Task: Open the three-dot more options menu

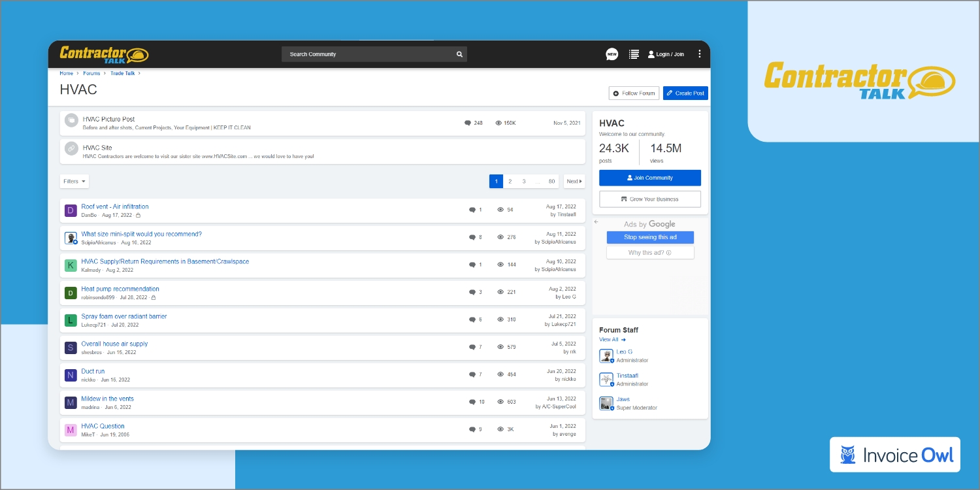Action: point(700,54)
